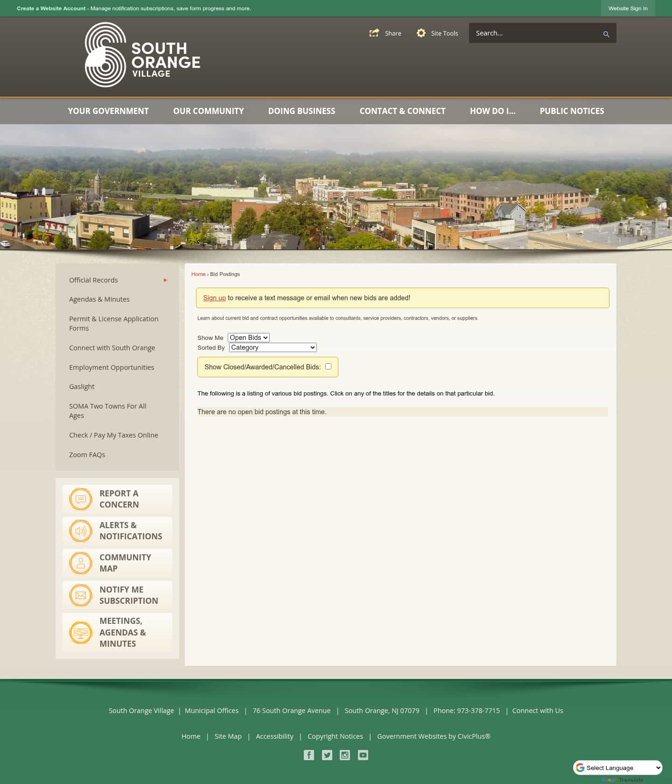Click the Notify Me envelope icon
Image resolution: width=672 pixels, height=784 pixels.
[x=81, y=595]
